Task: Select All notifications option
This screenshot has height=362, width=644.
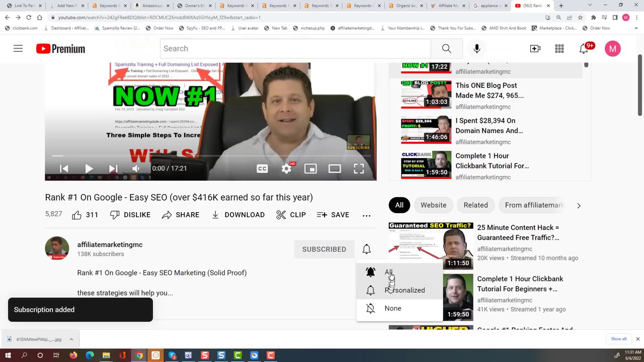Action: [399, 272]
